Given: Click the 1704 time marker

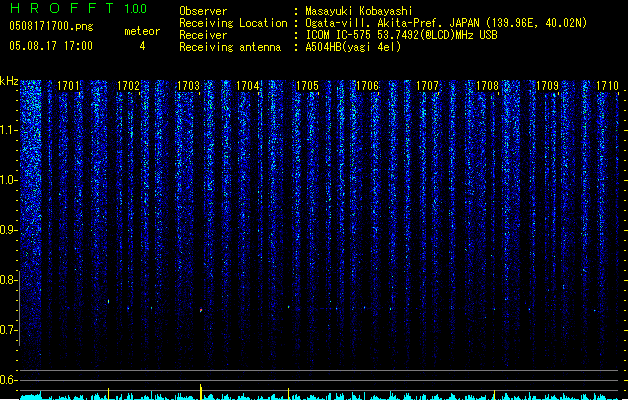Looking at the screenshot, I should click(248, 86).
